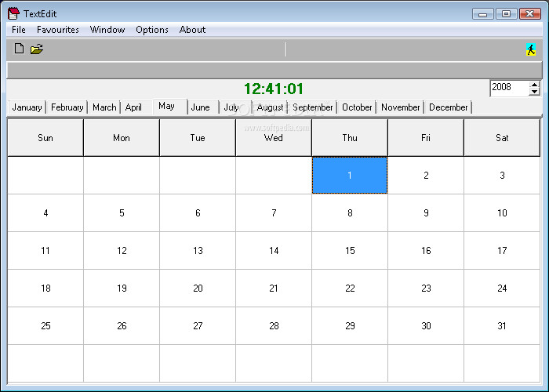
Task: Open the Favourites menu
Action: coord(58,30)
